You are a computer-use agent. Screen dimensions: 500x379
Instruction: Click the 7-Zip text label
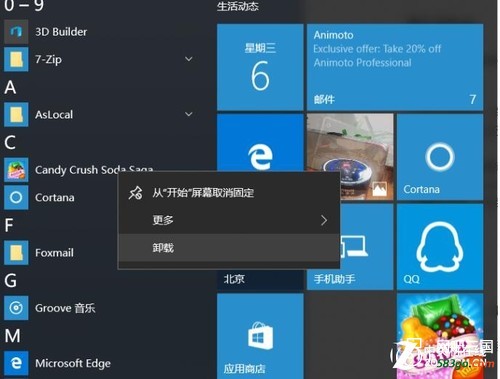coord(48,59)
